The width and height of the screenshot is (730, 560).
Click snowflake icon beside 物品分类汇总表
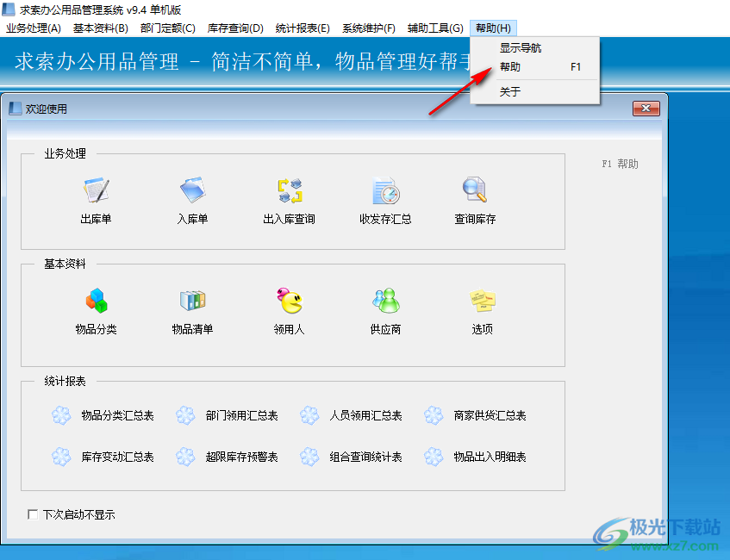pyautogui.click(x=61, y=415)
